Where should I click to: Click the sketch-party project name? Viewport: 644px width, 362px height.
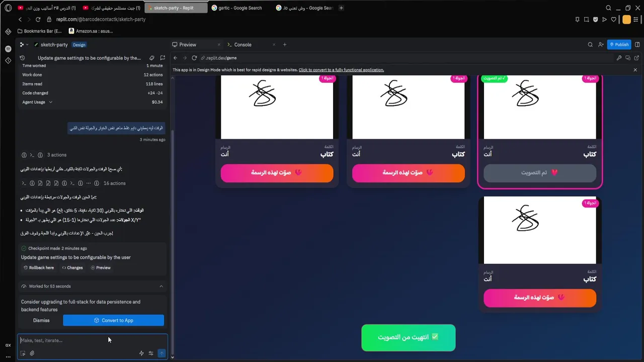coord(54,45)
